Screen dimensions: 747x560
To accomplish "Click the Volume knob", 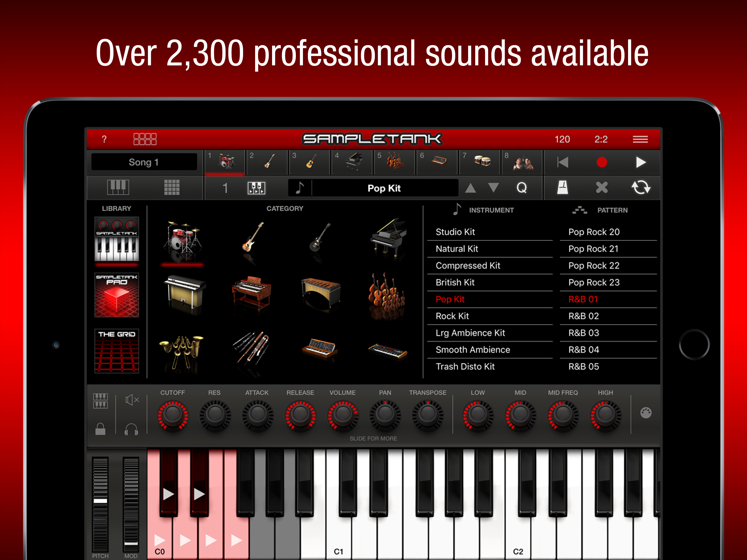I will (x=342, y=415).
